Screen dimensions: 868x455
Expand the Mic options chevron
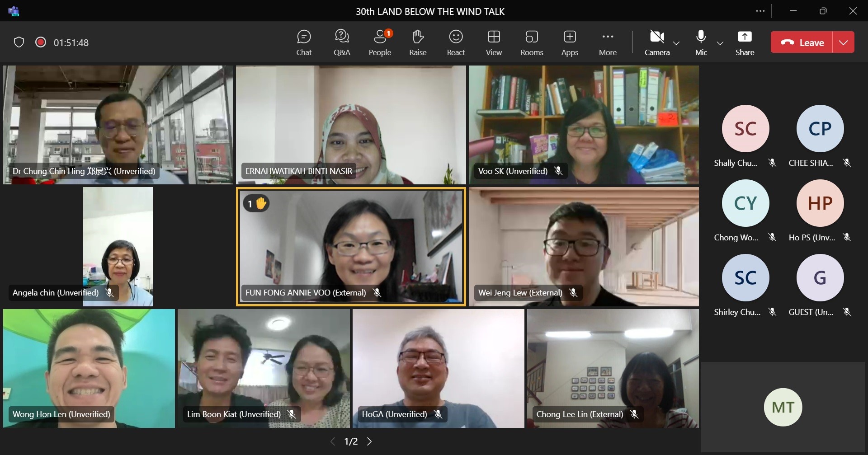720,43
